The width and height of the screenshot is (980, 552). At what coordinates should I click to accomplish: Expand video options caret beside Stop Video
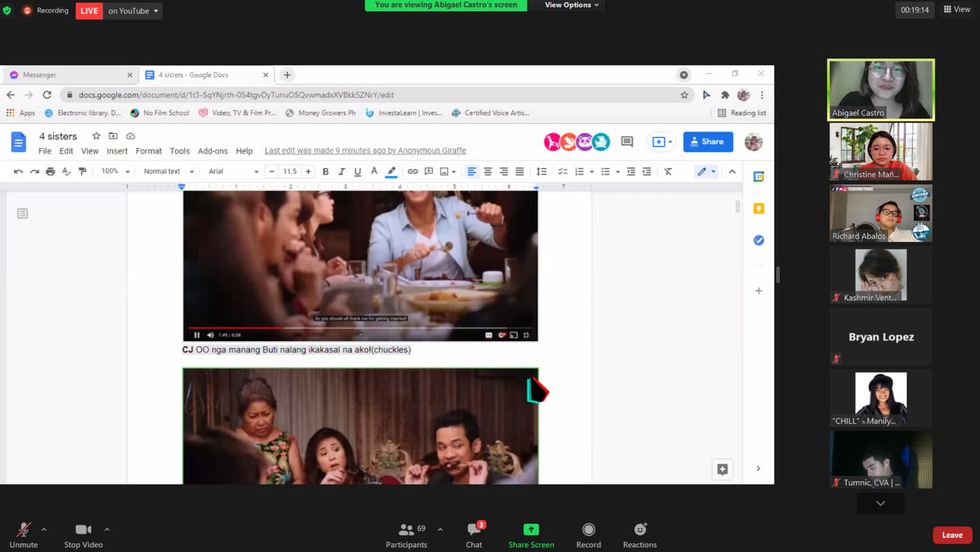[x=107, y=529]
